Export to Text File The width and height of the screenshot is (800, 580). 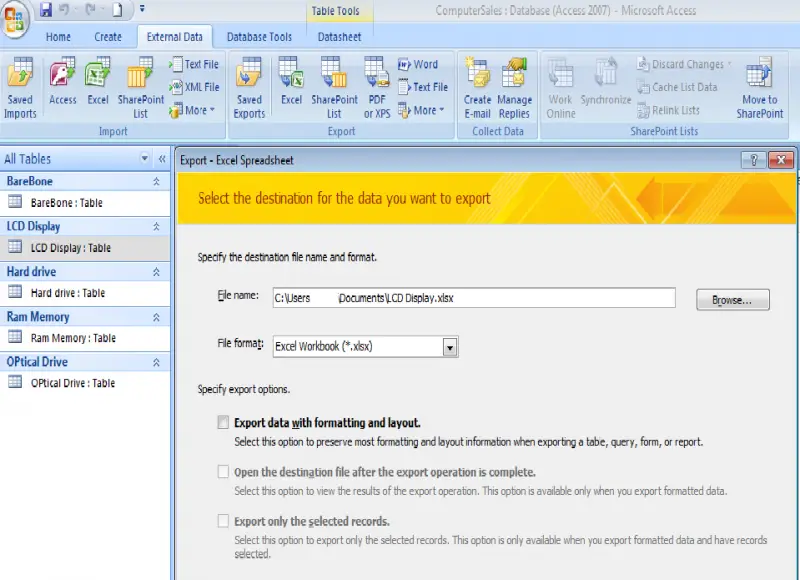tap(423, 87)
